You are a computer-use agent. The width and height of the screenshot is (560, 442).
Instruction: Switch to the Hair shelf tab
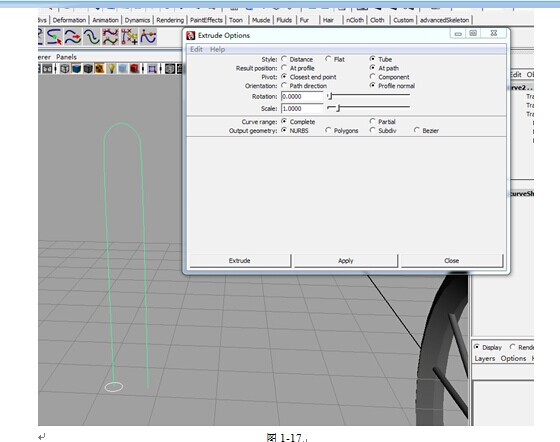coord(328,20)
